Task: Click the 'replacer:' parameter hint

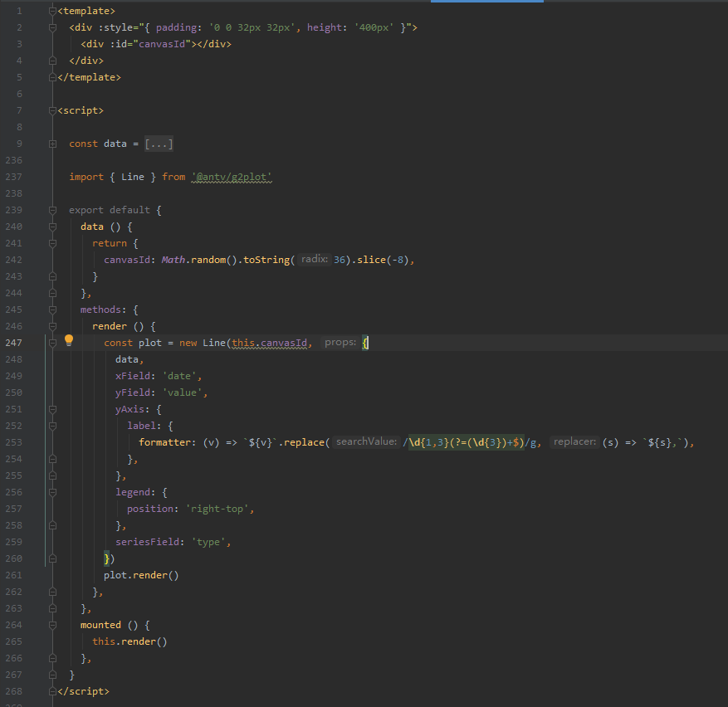Action: point(573,442)
